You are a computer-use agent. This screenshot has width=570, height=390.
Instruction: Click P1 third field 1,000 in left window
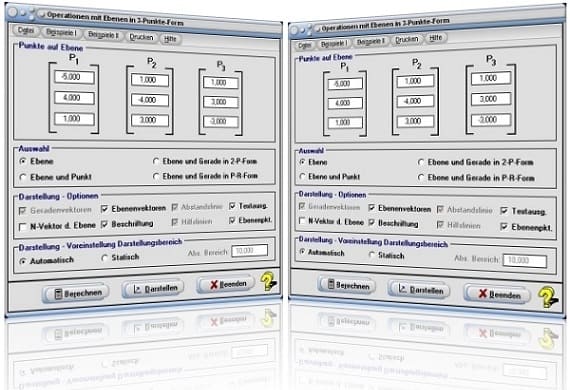(x=75, y=118)
